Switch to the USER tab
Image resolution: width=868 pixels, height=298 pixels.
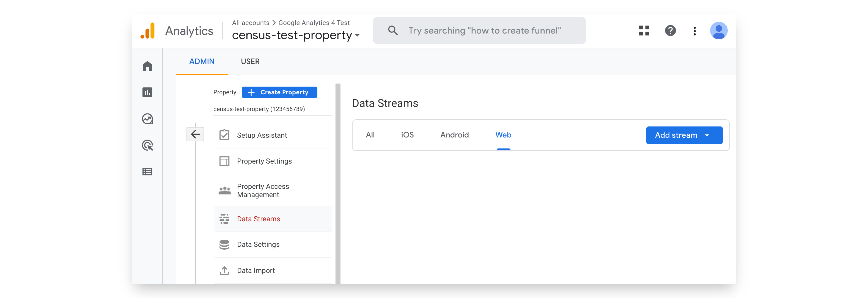[250, 62]
